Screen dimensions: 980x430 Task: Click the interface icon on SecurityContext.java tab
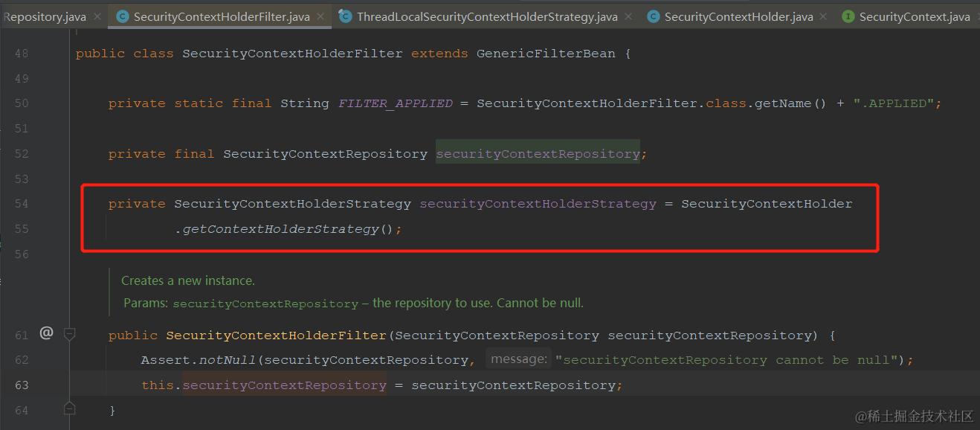[847, 15]
